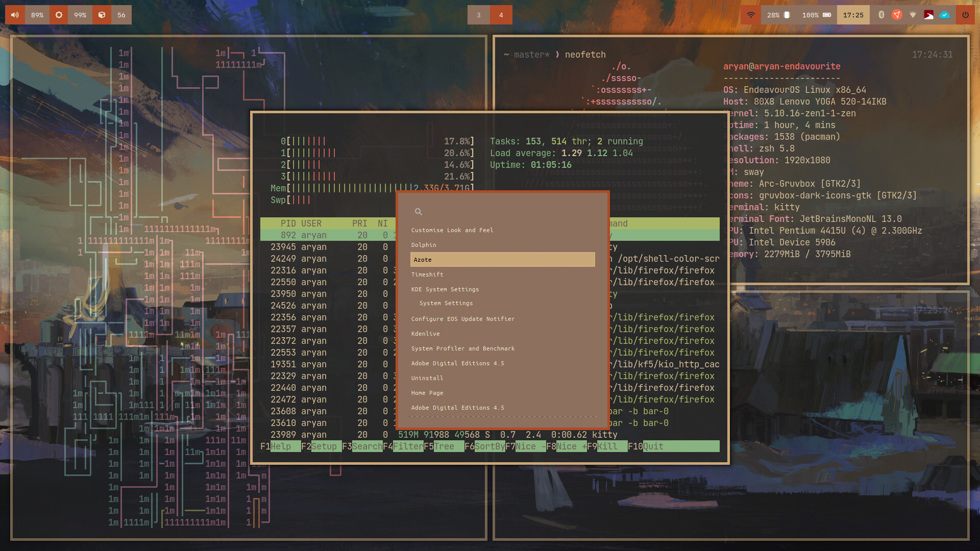Click F1 Help in htop footer

click(x=281, y=446)
